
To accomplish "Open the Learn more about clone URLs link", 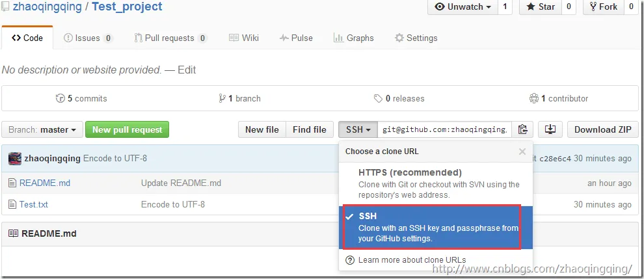I will [x=412, y=260].
